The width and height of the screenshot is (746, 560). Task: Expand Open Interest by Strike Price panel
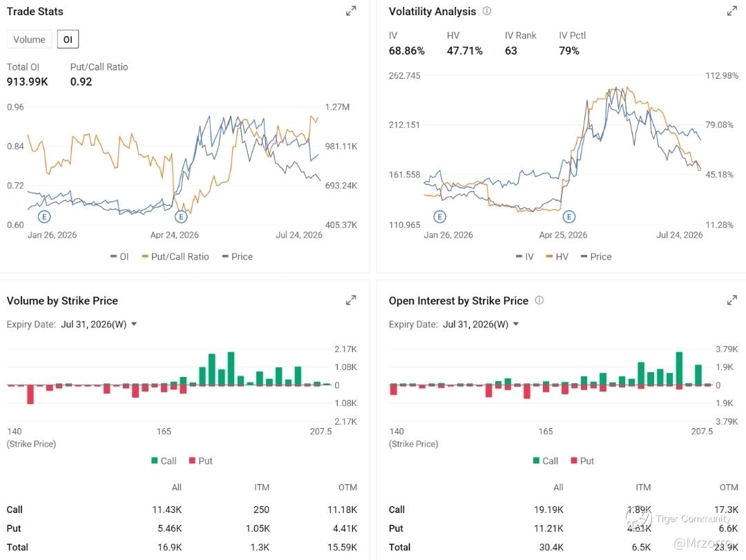coord(731,300)
